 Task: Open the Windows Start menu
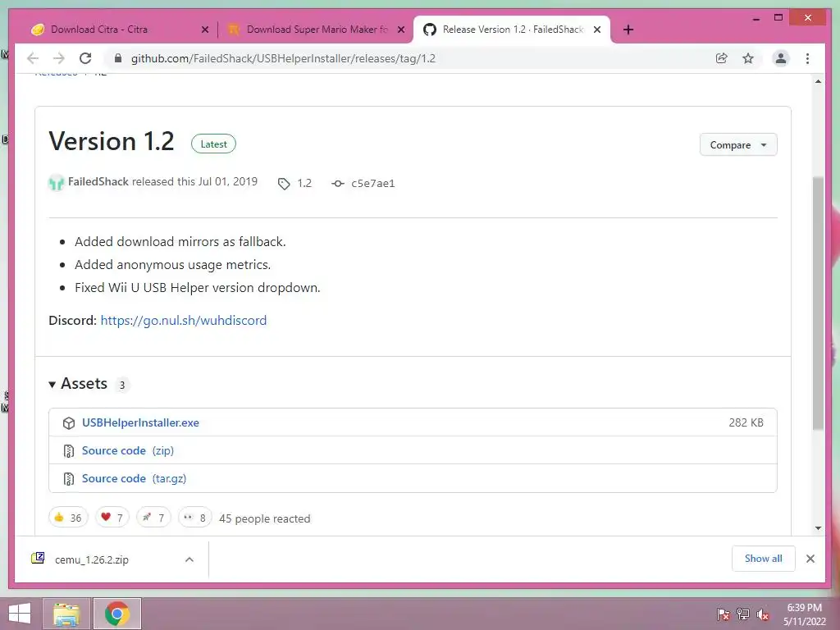(x=20, y=614)
